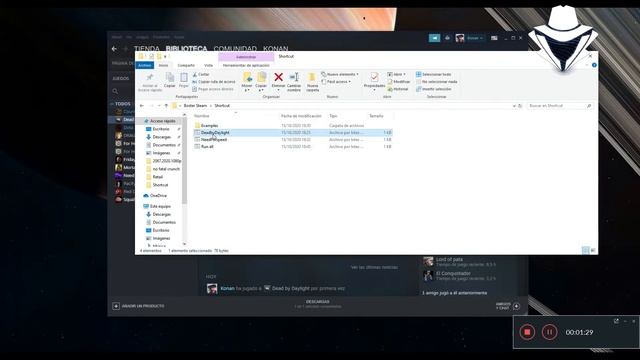Click Pegar acceso directo
This screenshot has height=360, width=640.
213,89
